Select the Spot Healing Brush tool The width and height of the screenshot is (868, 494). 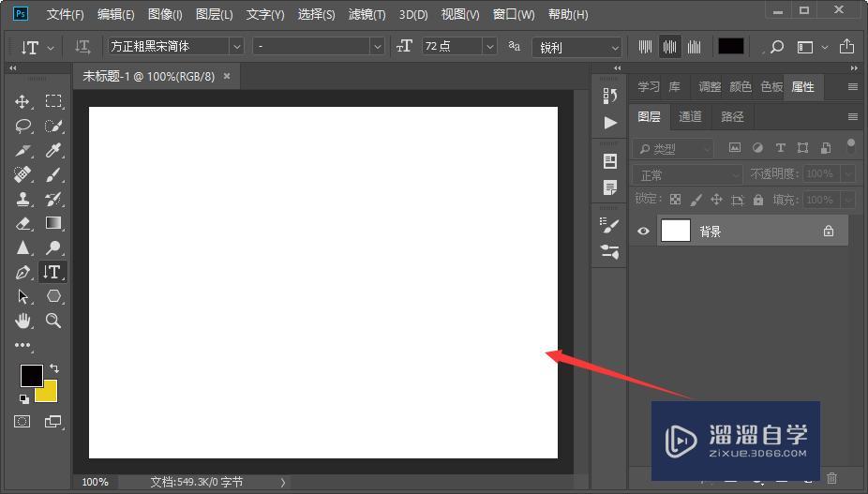point(22,174)
